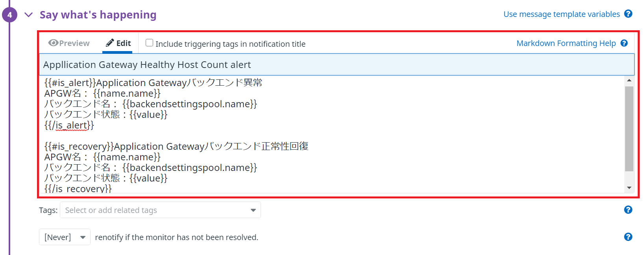Enable Include triggering tags in notification title

click(150, 43)
